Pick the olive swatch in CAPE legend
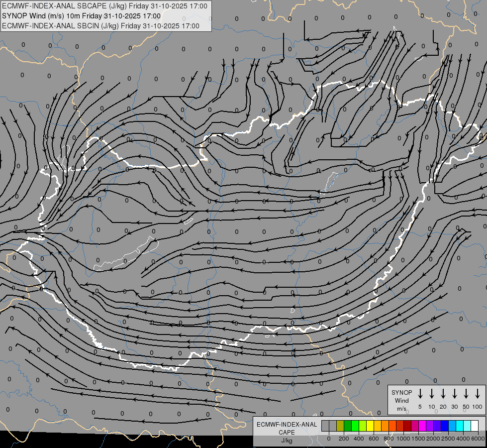487x448 pixels. [x=340, y=426]
